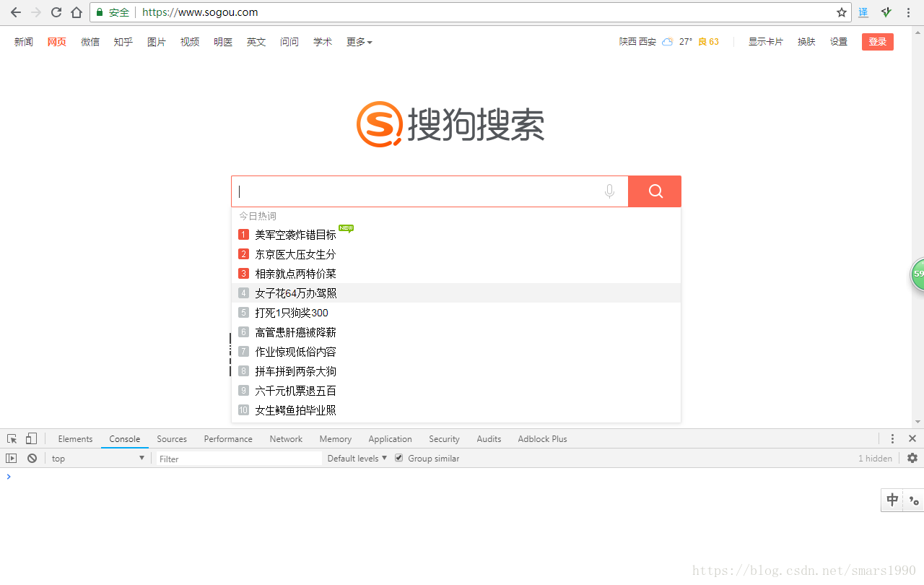
Task: Open the 视频 video link
Action: point(190,42)
